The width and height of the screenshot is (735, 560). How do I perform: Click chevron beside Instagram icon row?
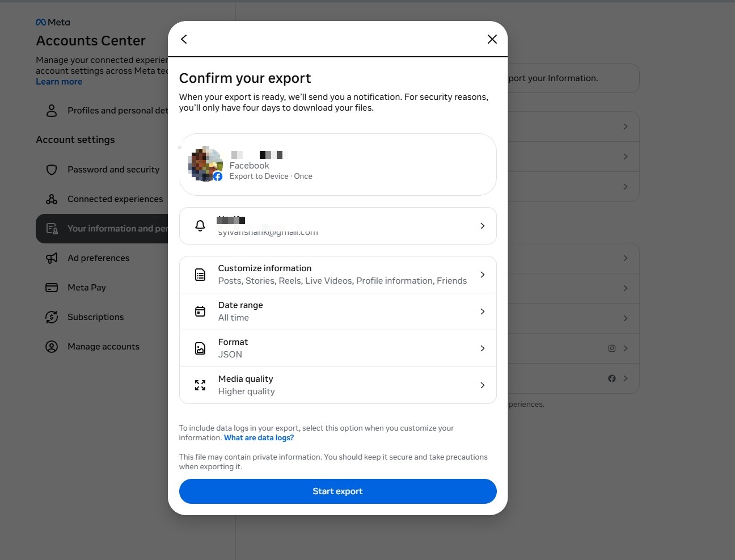pyautogui.click(x=626, y=348)
